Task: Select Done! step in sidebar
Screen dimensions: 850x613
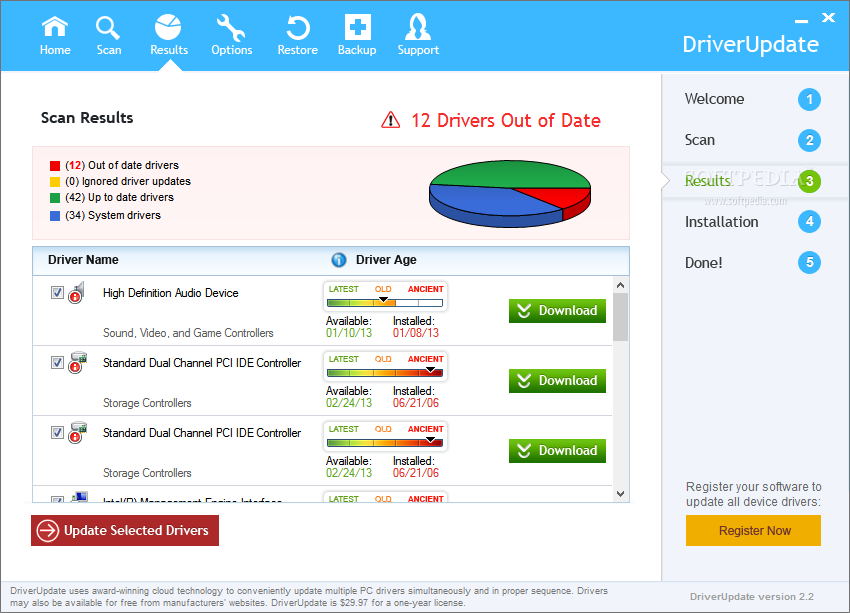Action: coord(703,263)
